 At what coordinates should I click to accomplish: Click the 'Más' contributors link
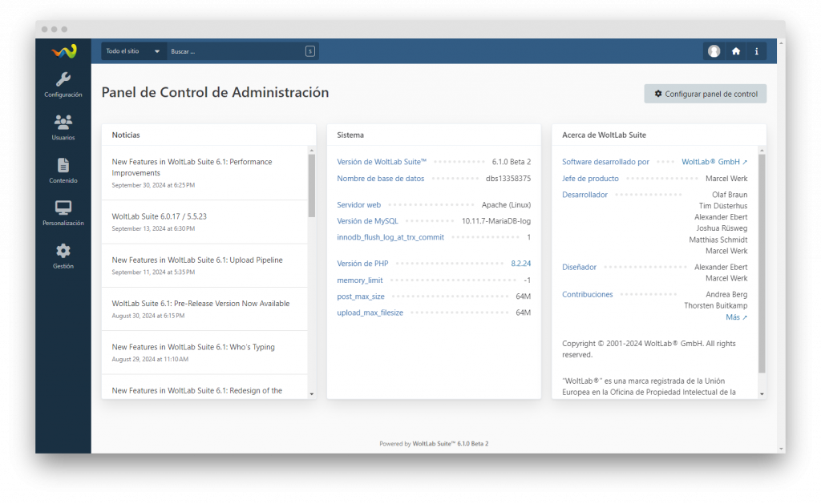(736, 317)
